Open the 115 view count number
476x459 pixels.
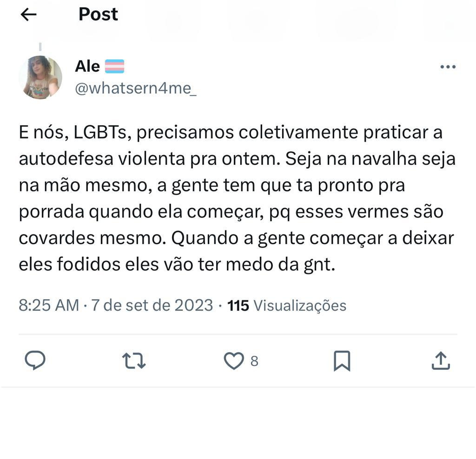pyautogui.click(x=238, y=306)
